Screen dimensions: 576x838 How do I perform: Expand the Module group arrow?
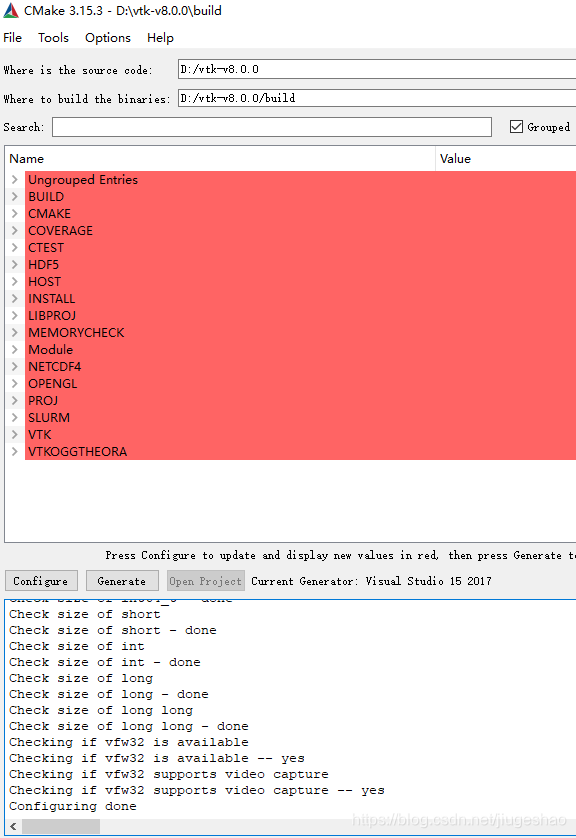click(15, 350)
